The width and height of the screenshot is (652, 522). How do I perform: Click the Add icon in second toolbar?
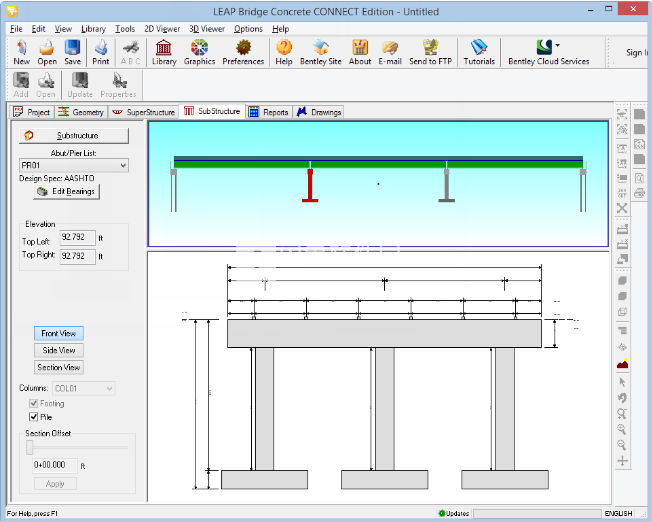(21, 85)
